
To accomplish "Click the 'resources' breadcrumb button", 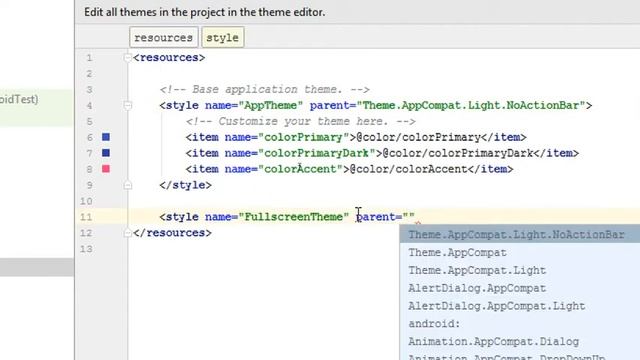I will click(x=164, y=38).
